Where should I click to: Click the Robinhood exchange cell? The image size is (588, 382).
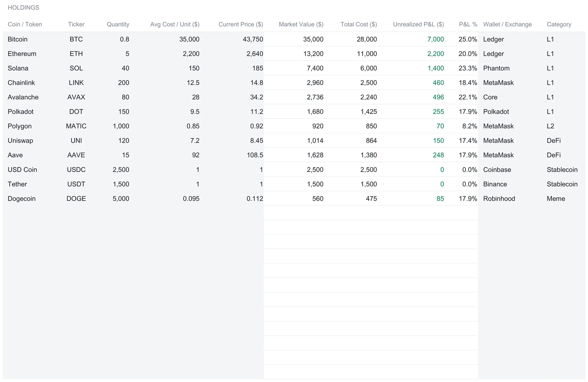click(499, 198)
